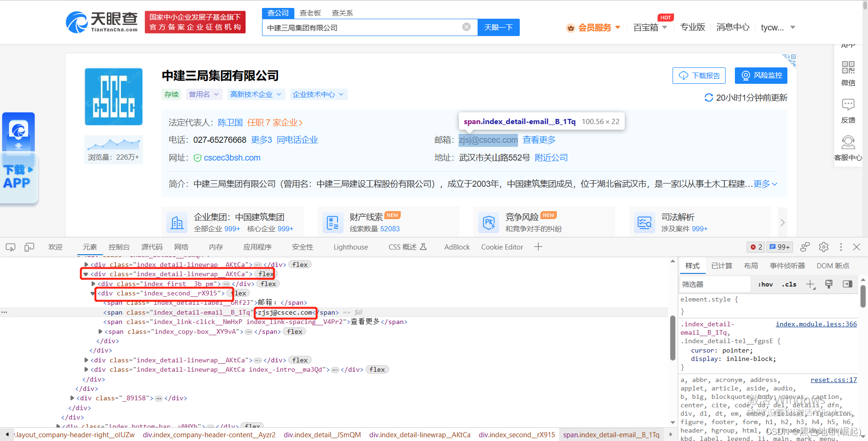Select the 查公司 search tab
This screenshot has height=441, width=868.
pyautogui.click(x=278, y=13)
